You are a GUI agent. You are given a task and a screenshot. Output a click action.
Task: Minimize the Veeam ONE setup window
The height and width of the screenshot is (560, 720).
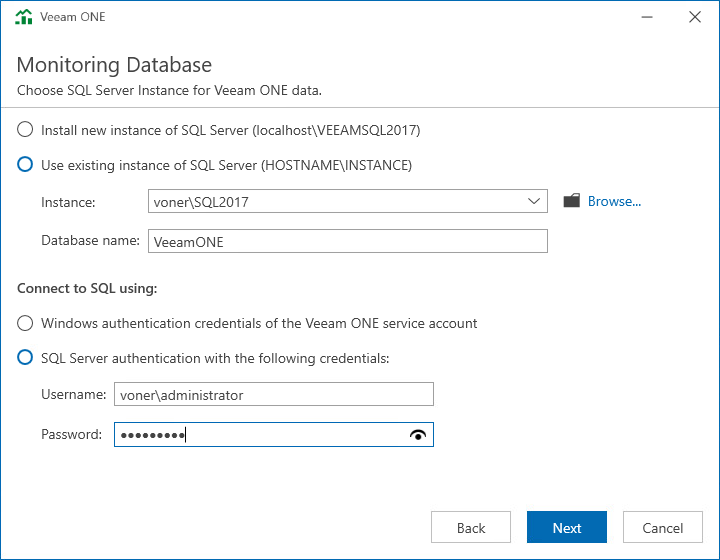(x=647, y=17)
